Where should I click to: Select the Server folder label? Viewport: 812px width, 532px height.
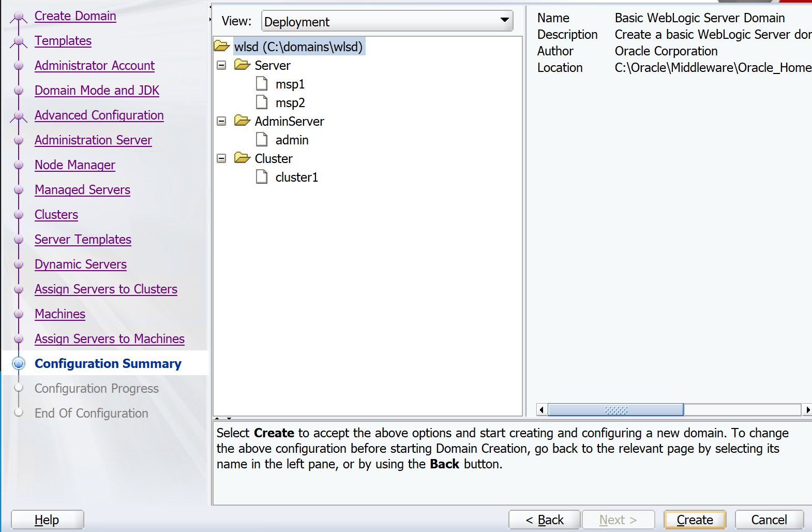(273, 65)
